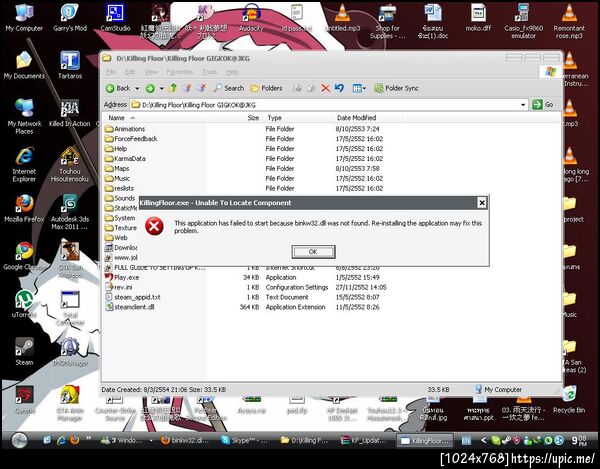Open the Forward history dropdown arrow

(161, 88)
